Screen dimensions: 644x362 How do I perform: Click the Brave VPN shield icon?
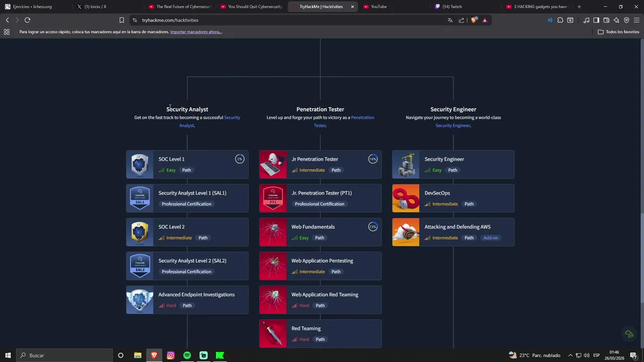[626, 20]
